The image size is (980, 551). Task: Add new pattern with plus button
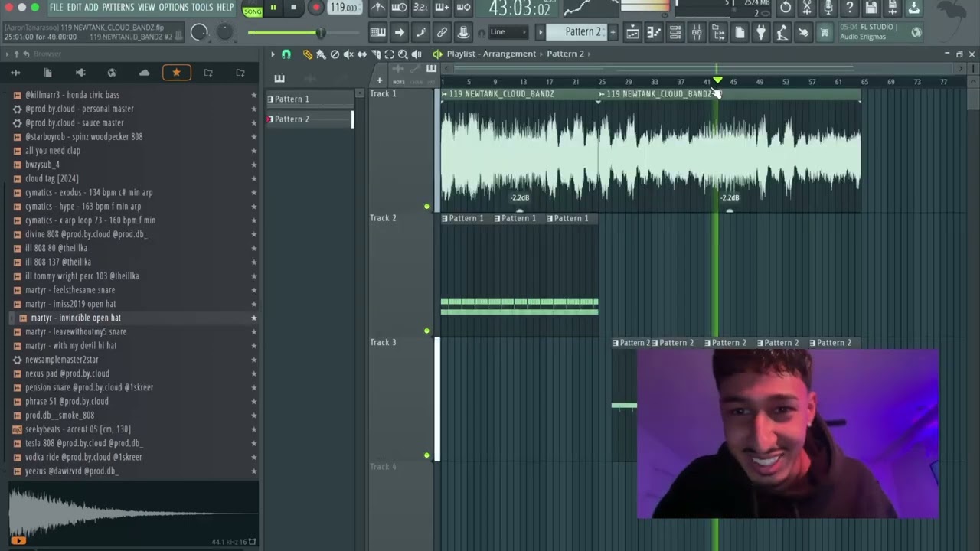point(612,32)
